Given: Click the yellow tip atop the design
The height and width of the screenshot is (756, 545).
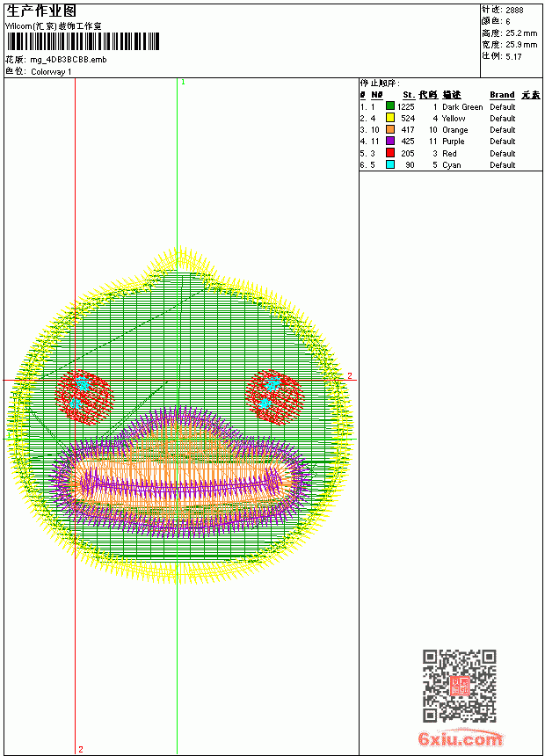Looking at the screenshot, I should (x=180, y=259).
